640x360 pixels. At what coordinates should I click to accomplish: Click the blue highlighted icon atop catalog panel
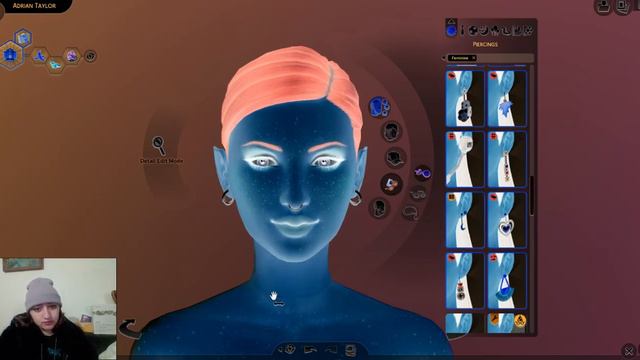[x=451, y=30]
